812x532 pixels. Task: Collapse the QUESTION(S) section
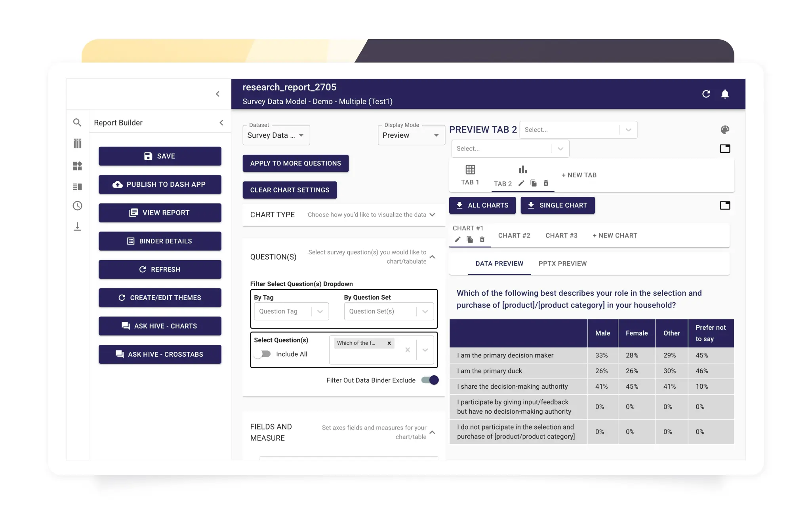[432, 257]
